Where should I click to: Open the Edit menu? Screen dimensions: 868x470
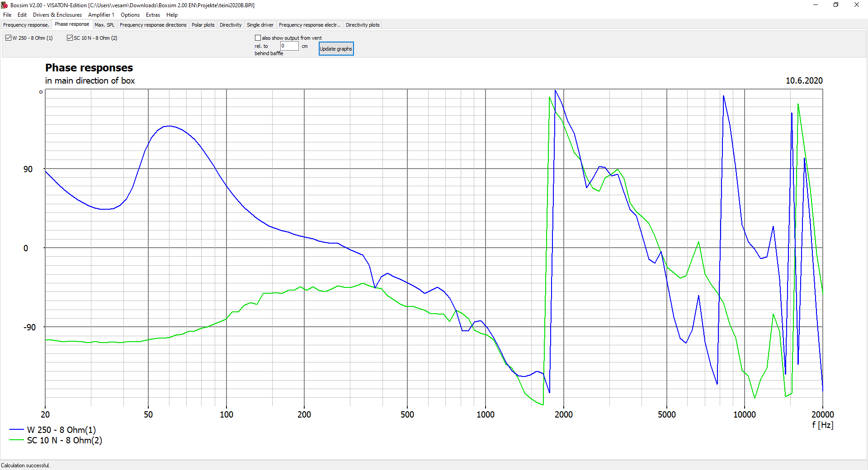(22, 15)
